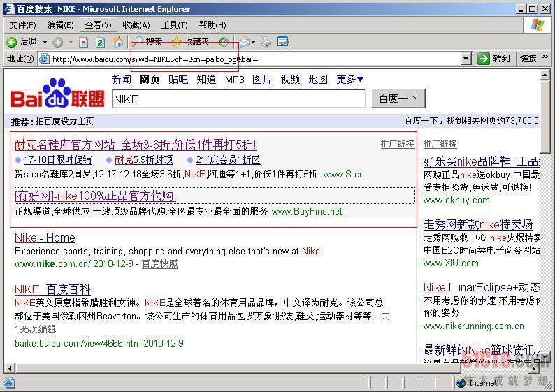The image size is (555, 392).
Task: Open the 耐克名鞋库官方网站 ad link
Action: click(x=136, y=145)
